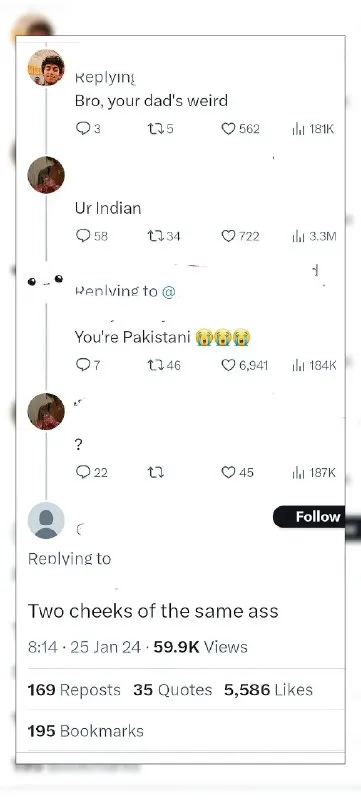
Task: Repost the "Ur Indian" tweet
Action: click(x=154, y=236)
